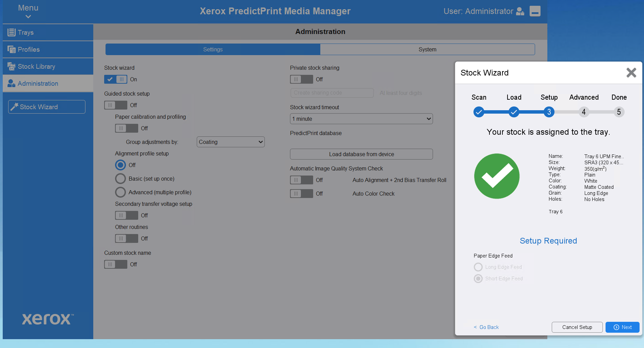Click the Create sharing code input field
Screen dimensions: 644x348
tap(332, 93)
